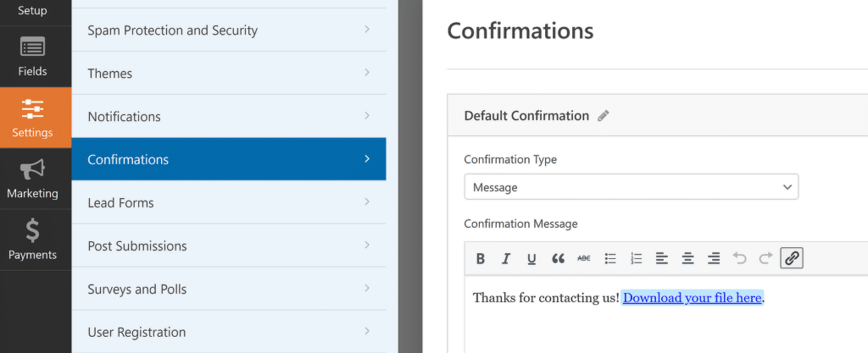868x353 pixels.
Task: Open the Payments section
Action: point(32,240)
